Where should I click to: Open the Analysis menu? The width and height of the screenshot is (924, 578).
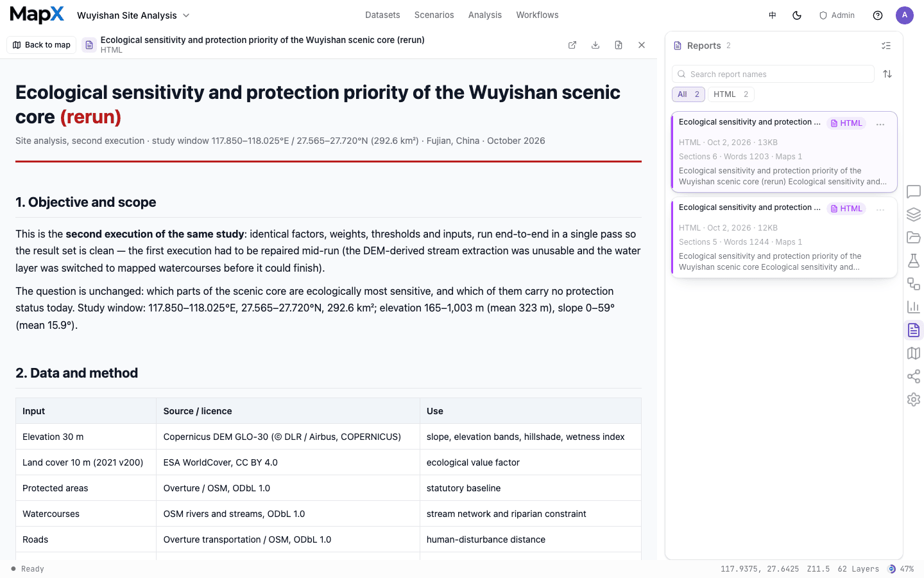pos(485,15)
